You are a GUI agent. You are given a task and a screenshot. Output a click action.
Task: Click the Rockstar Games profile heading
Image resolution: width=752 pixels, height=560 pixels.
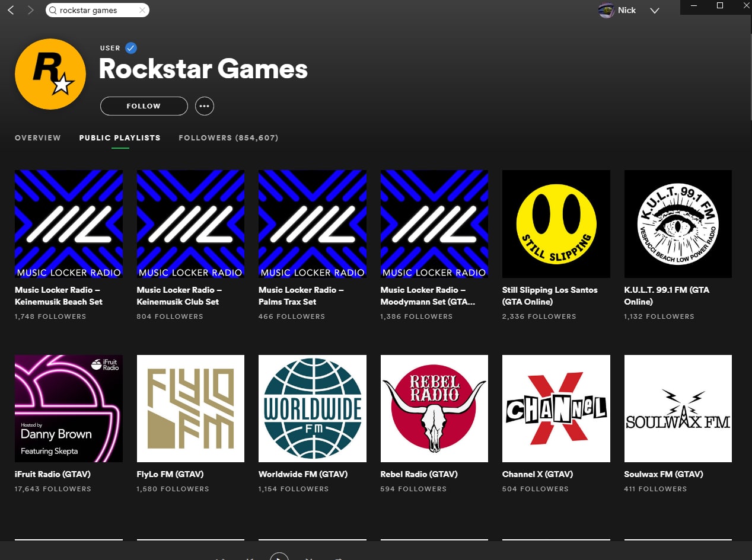[x=203, y=69]
